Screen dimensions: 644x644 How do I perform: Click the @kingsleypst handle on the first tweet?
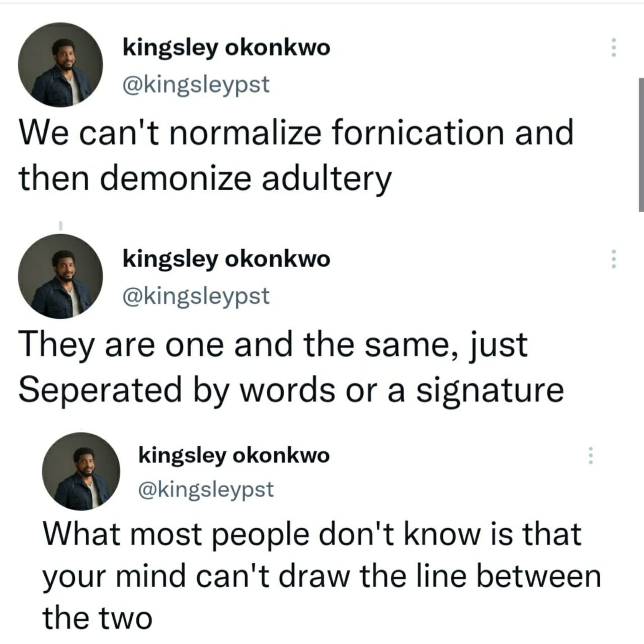click(196, 84)
